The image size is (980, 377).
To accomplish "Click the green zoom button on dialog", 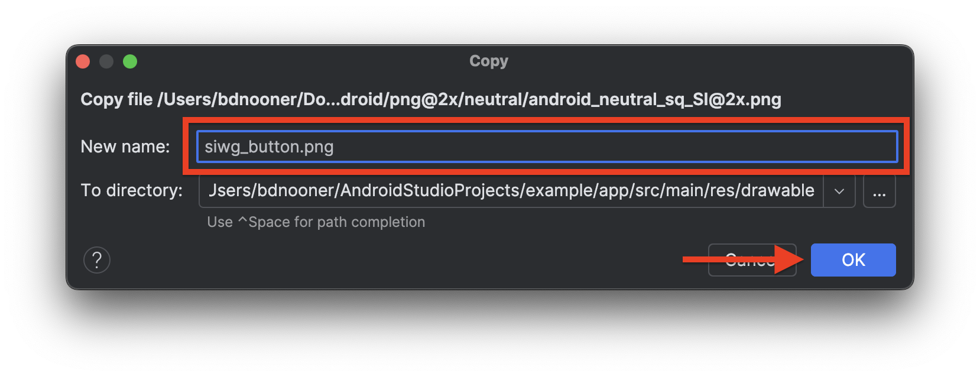I will pos(130,61).
